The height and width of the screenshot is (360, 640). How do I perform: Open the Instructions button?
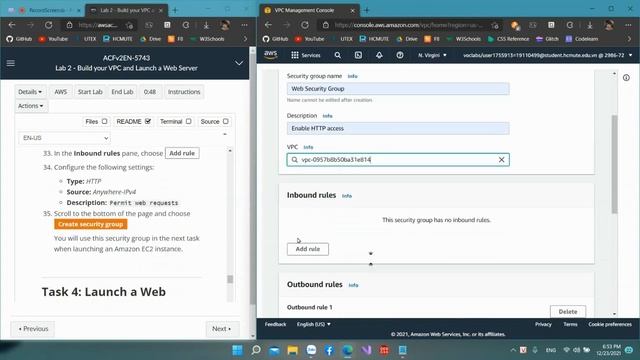(184, 92)
